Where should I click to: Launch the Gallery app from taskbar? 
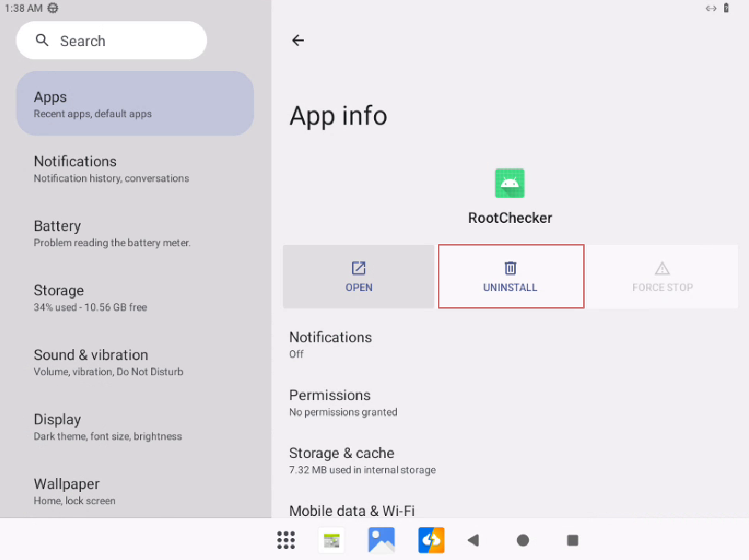(381, 540)
